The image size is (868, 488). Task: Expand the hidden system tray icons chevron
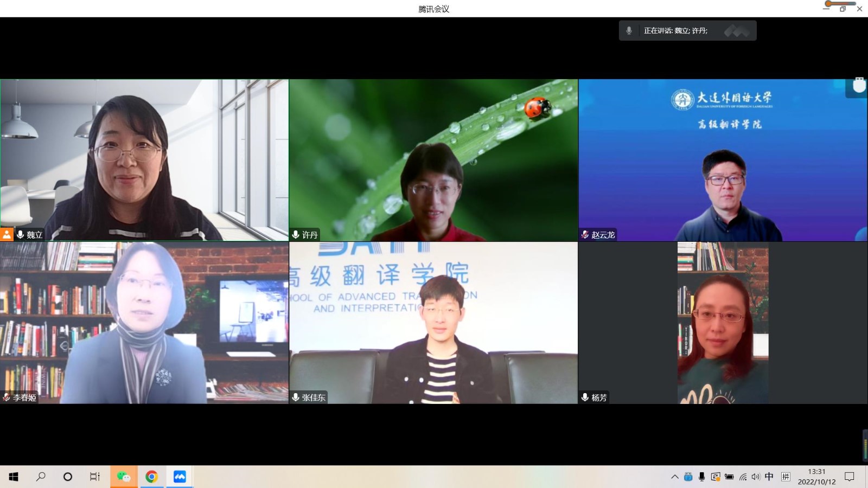(x=674, y=477)
